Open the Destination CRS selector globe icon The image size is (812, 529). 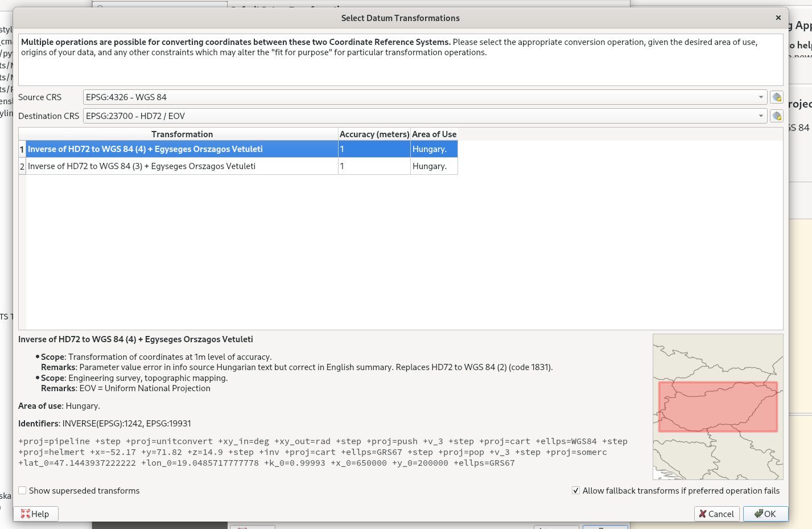776,116
